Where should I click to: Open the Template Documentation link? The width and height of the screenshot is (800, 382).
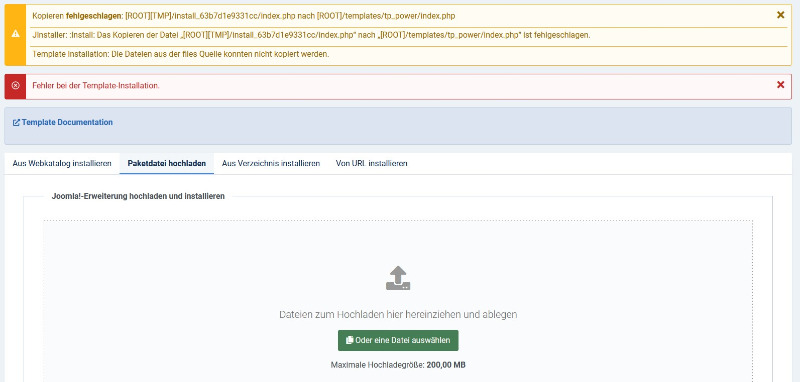tap(67, 122)
